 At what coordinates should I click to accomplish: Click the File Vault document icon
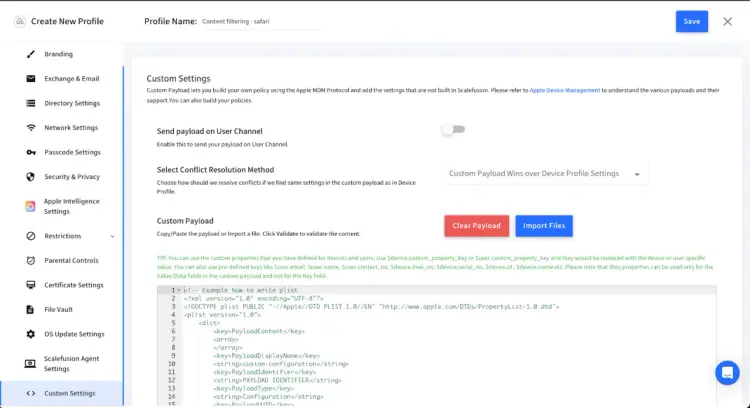click(30, 309)
